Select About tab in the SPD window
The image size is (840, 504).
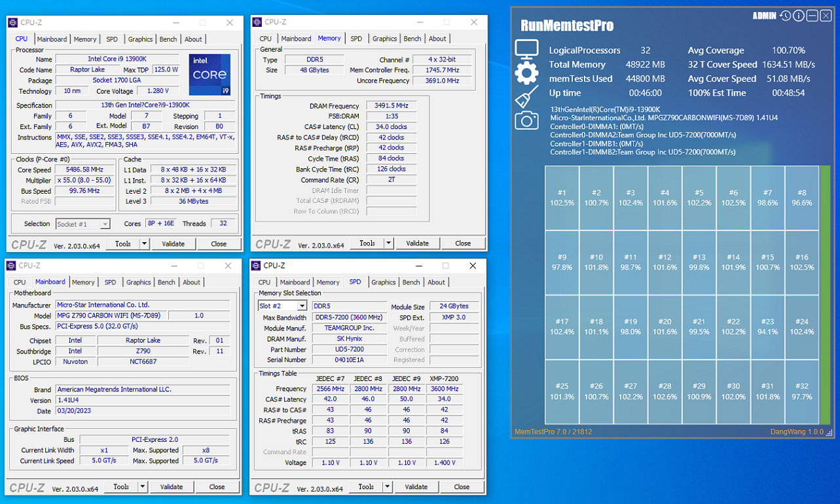tap(436, 283)
